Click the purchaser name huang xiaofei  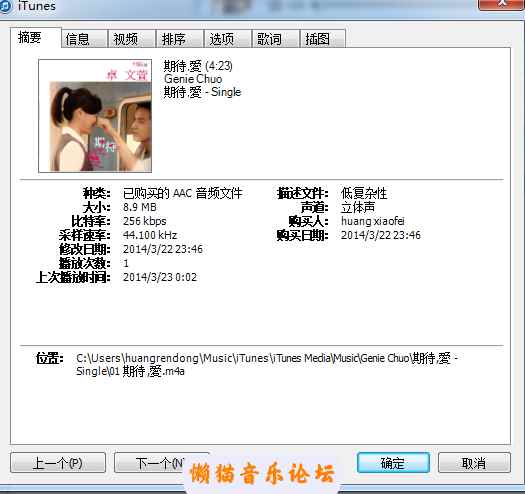tap(372, 221)
